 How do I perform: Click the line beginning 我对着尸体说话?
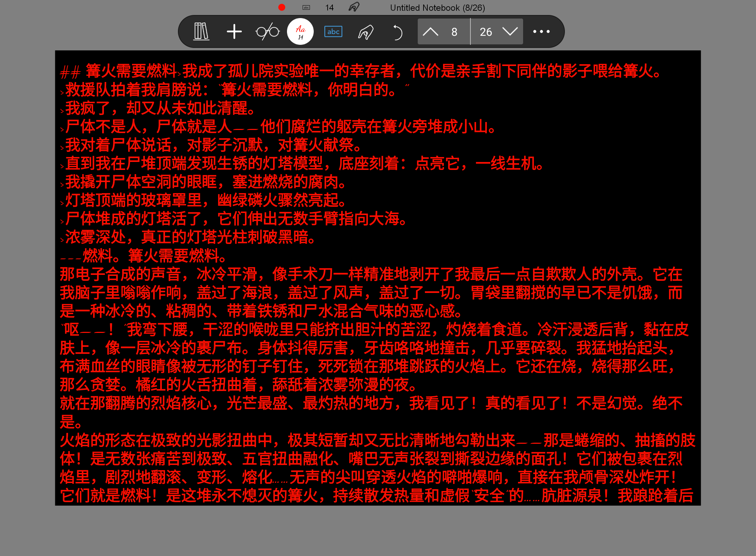click(x=211, y=145)
